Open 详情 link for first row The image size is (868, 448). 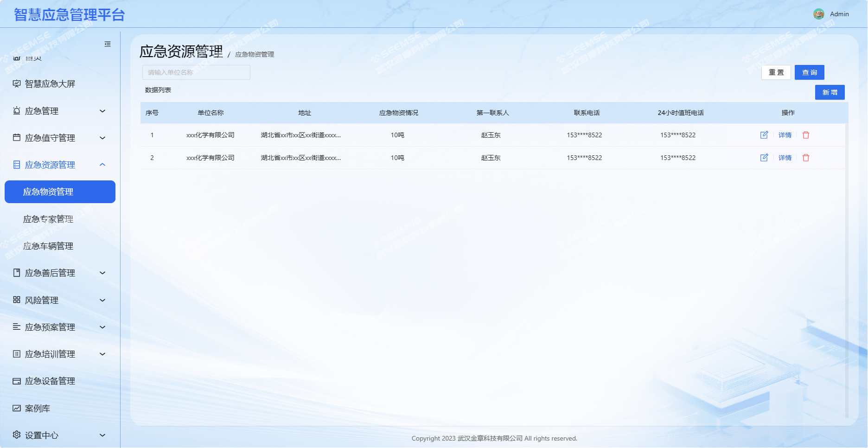(785, 135)
